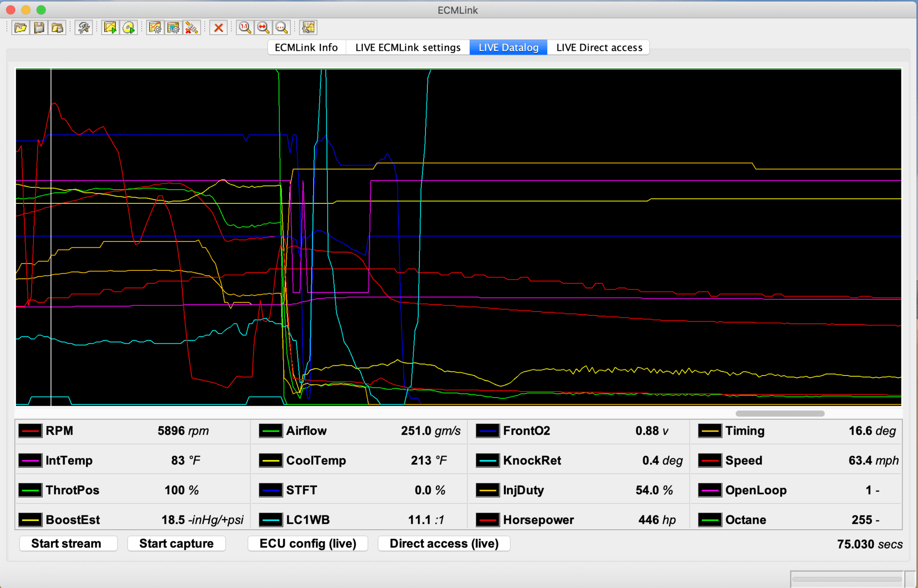This screenshot has height=588, width=918.
Task: Click the BoostEst yellow color swatch
Action: (x=30, y=520)
